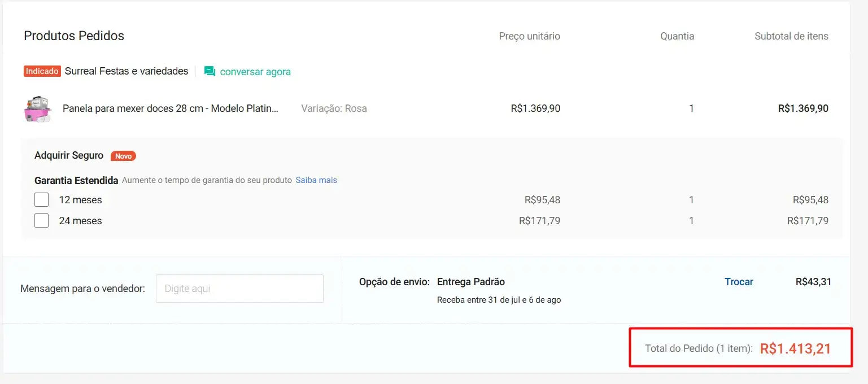This screenshot has width=868, height=384.
Task: Open the Surreal Festas e variedades store
Action: click(x=127, y=71)
